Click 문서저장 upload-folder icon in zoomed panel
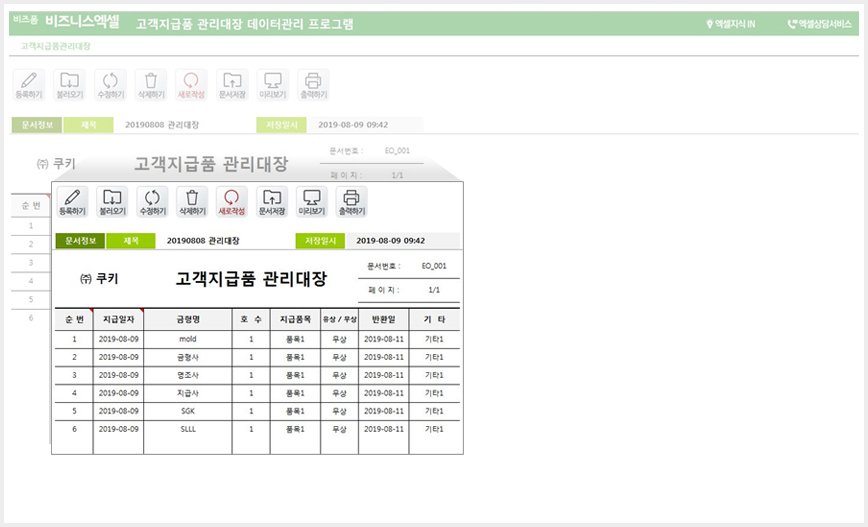Viewport: 868px width, 527px height. coord(272,202)
